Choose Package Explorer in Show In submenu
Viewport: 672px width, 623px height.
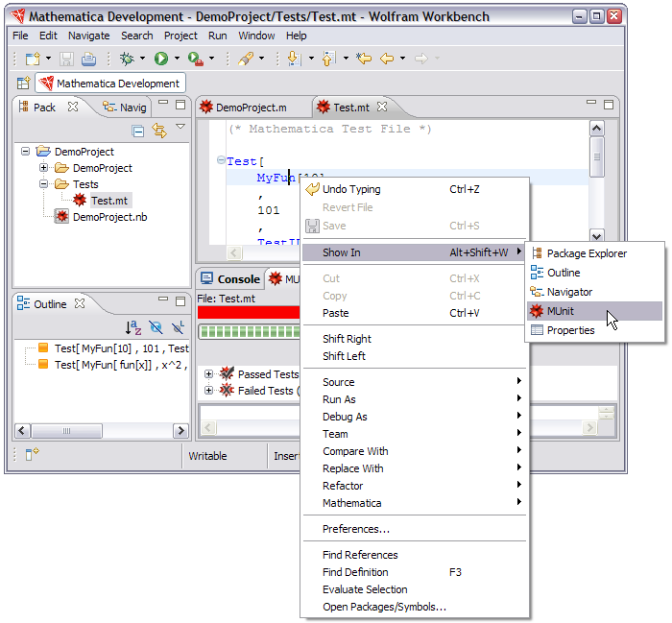(x=594, y=253)
